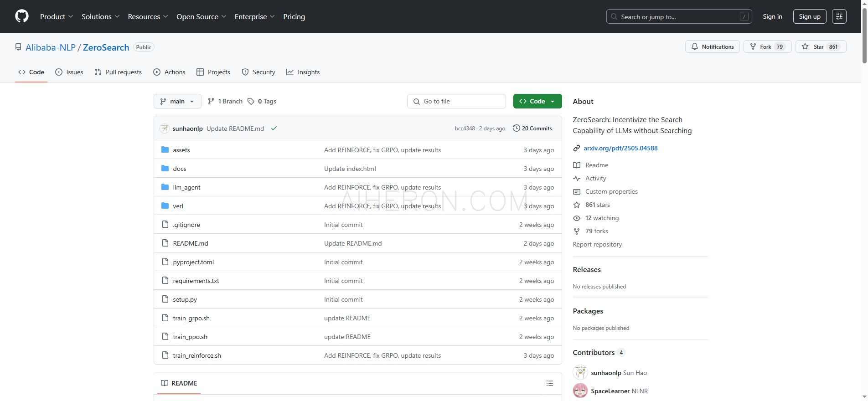Open the Releases section heading
The height and width of the screenshot is (401, 868).
[587, 270]
